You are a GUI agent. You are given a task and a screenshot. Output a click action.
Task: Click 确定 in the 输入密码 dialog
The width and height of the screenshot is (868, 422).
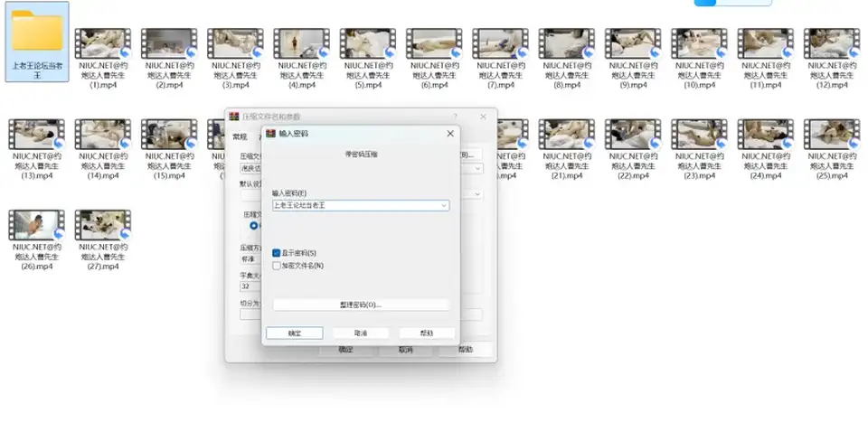point(295,333)
